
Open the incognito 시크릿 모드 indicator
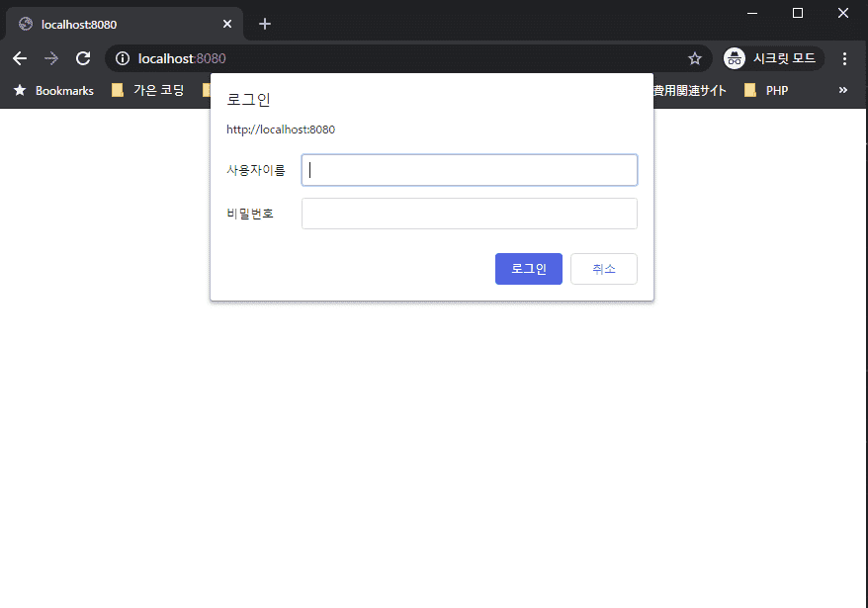773,58
